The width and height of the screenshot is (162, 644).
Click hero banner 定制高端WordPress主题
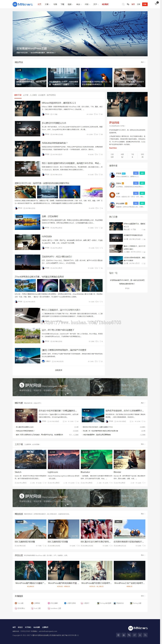click(x=80, y=33)
